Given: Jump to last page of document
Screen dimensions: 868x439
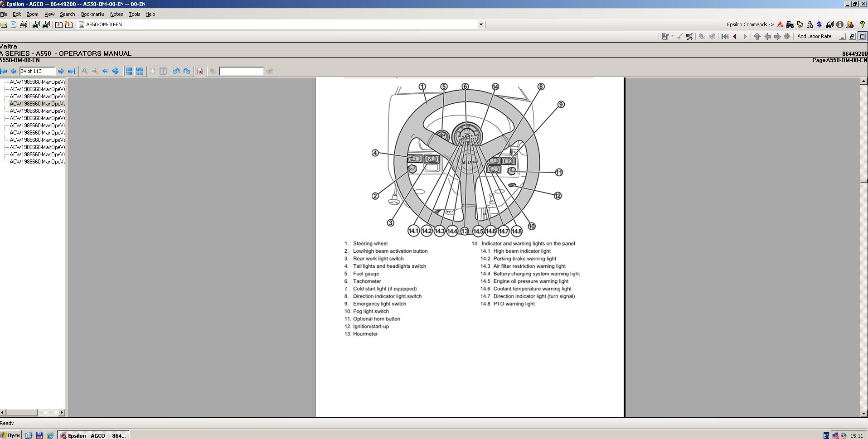Looking at the screenshot, I should point(71,71).
